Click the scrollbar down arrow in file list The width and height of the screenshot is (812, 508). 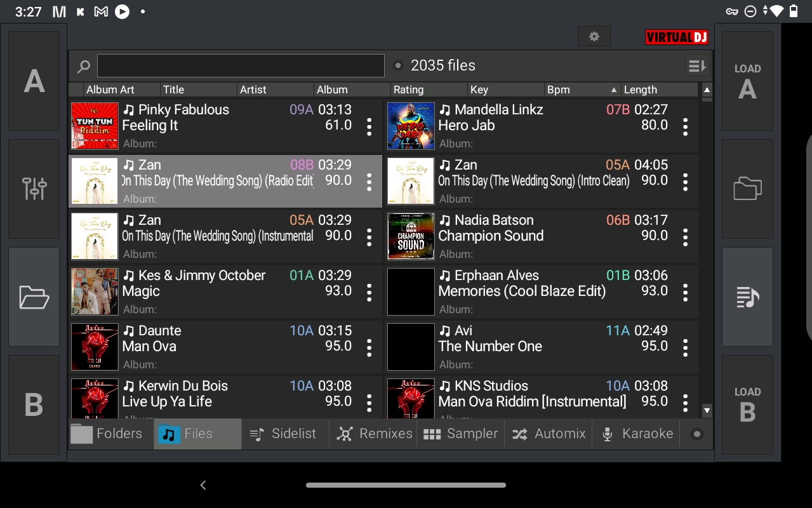[707, 410]
